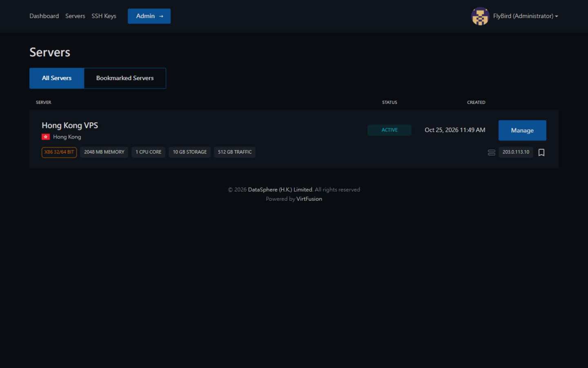Image resolution: width=588 pixels, height=368 pixels.
Task: Open the FlyBird (Administrator) account dropdown
Action: pos(526,16)
